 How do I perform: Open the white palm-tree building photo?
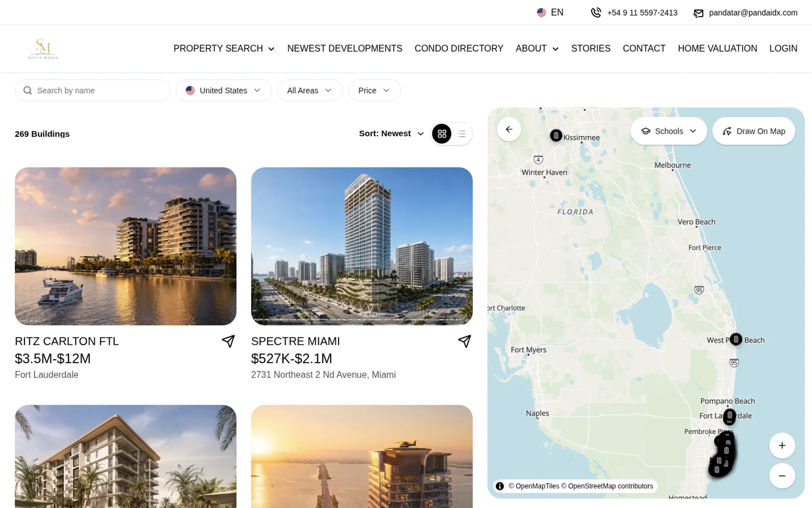pyautogui.click(x=126, y=456)
